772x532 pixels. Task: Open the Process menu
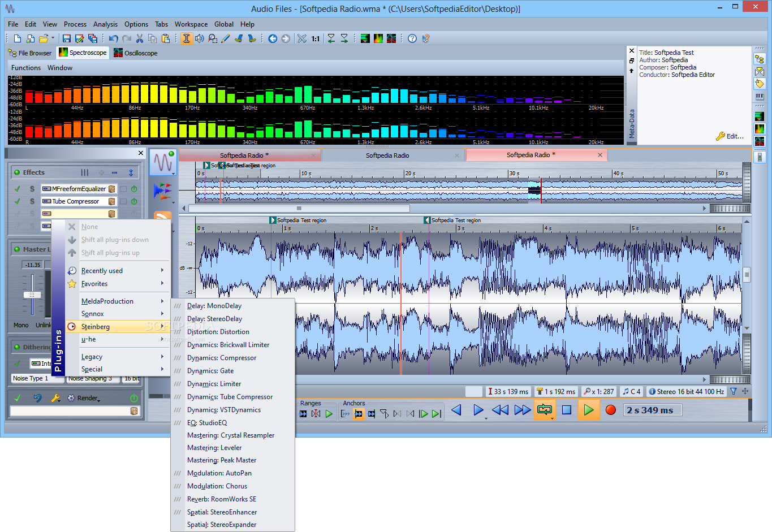75,24
